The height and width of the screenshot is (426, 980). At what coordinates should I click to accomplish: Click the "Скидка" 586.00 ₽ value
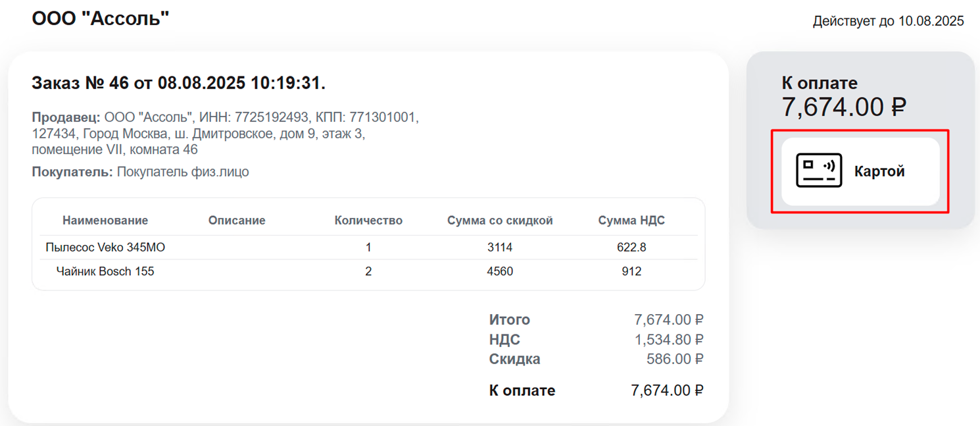[675, 359]
